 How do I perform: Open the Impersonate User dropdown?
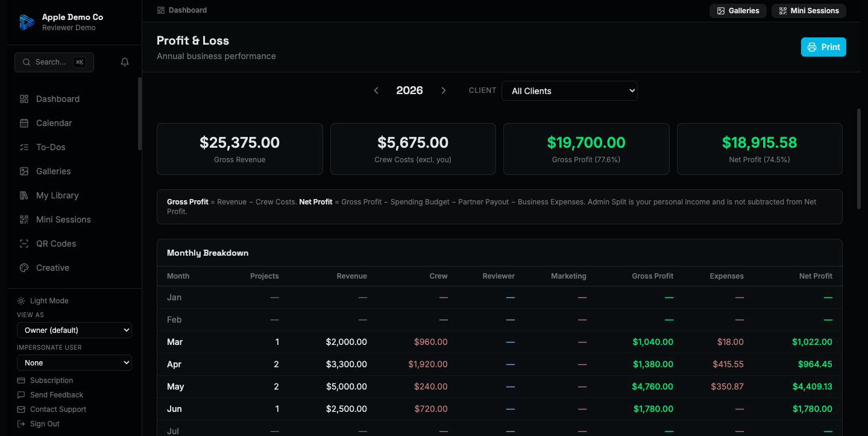tap(74, 362)
